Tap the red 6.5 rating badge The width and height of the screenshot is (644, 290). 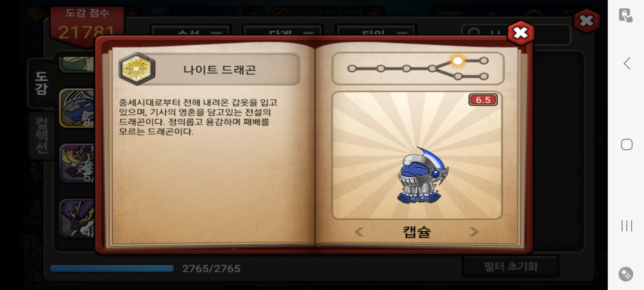(x=483, y=100)
